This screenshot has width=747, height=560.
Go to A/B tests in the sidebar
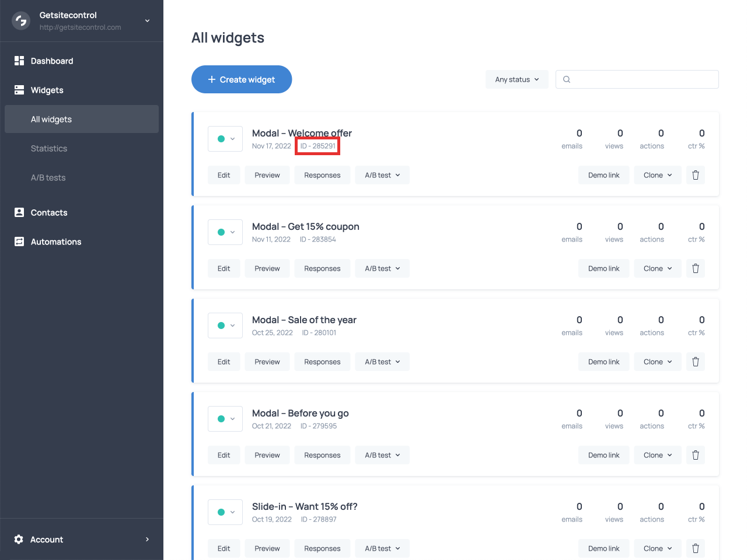pos(48,178)
